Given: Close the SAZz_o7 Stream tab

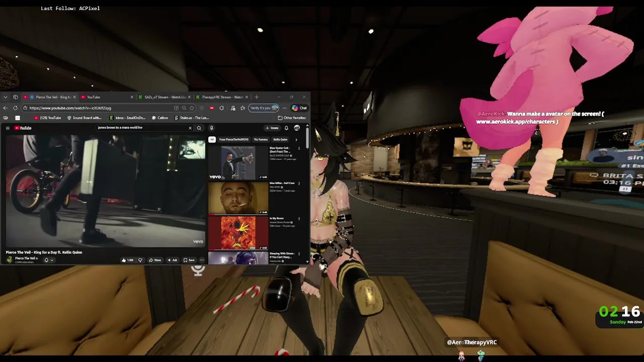Looking at the screenshot, I should 189,97.
